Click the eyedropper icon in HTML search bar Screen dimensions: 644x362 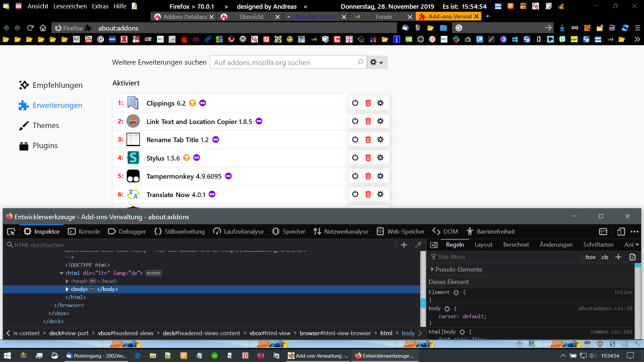pos(418,245)
